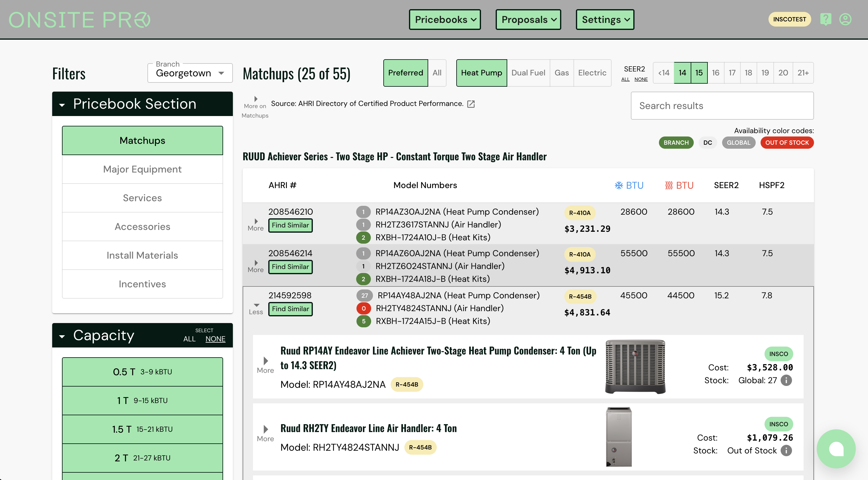The width and height of the screenshot is (868, 480).
Task: Click stock badge 2 for RXBH-1724A18J-B heat kit
Action: tap(363, 279)
